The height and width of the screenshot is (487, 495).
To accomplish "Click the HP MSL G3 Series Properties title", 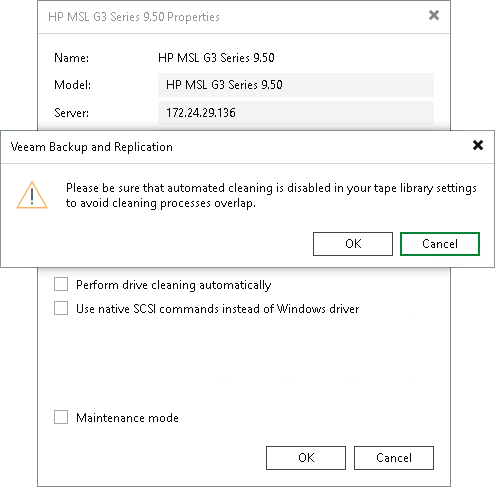I will 134,17.
